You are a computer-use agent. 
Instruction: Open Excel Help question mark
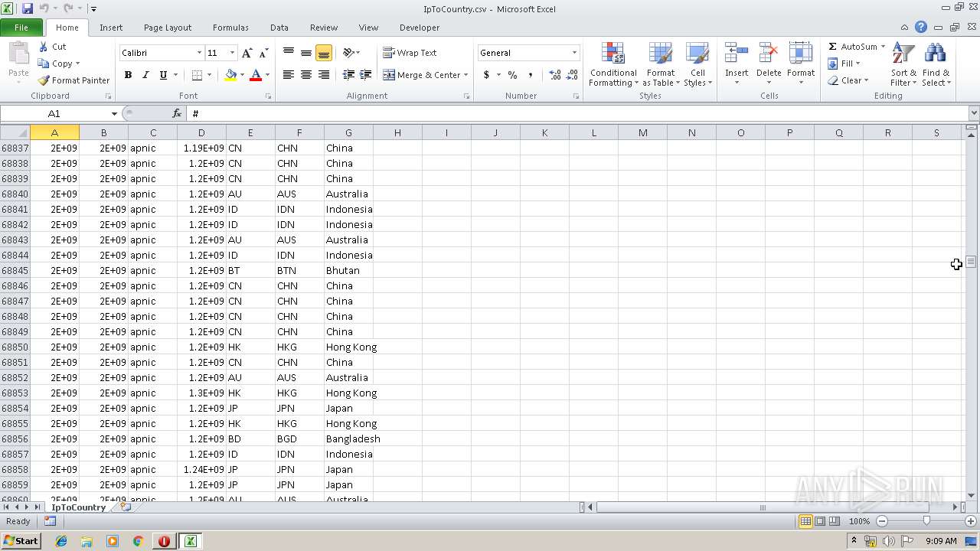921,28
